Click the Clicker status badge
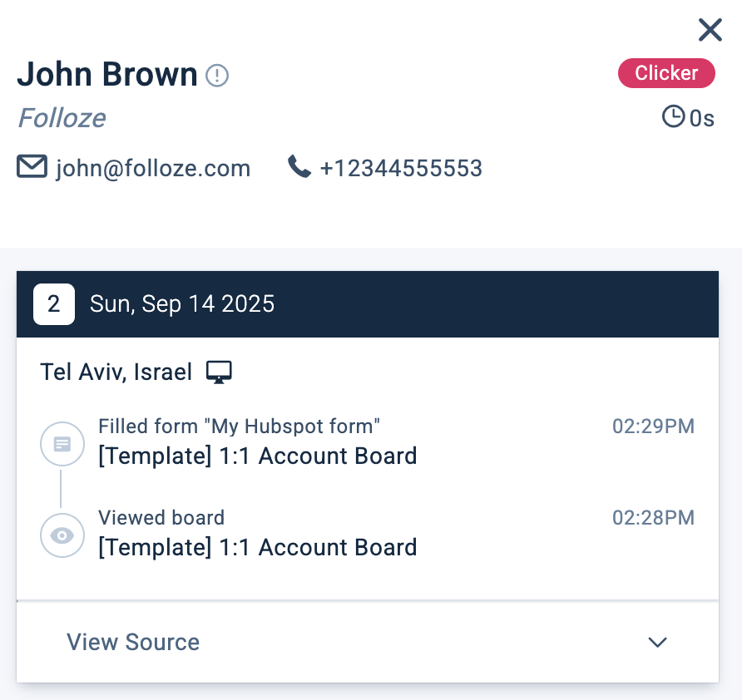Viewport: 742px width, 700px height. coord(666,73)
